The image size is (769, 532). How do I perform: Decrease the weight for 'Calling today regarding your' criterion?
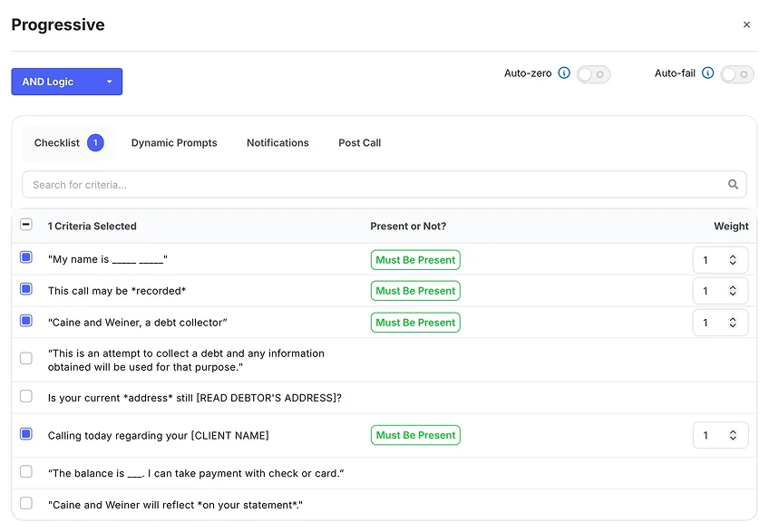click(732, 439)
